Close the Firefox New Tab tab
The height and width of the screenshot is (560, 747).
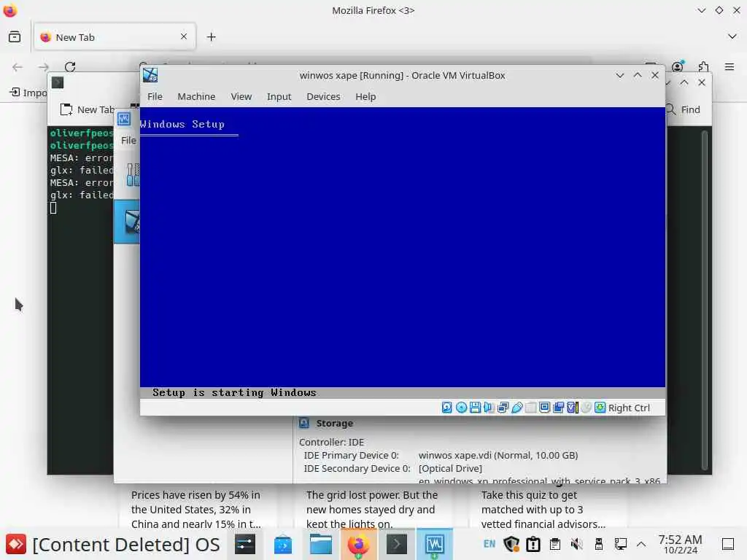tap(184, 36)
